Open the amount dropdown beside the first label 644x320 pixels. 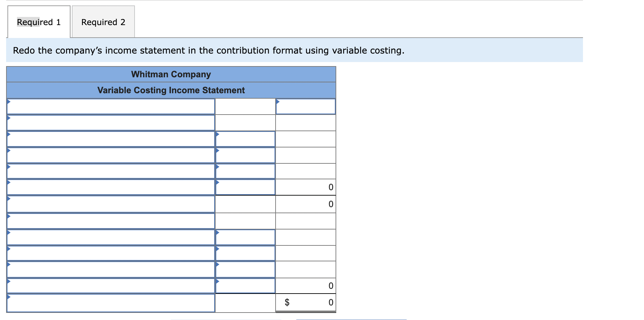(305, 106)
